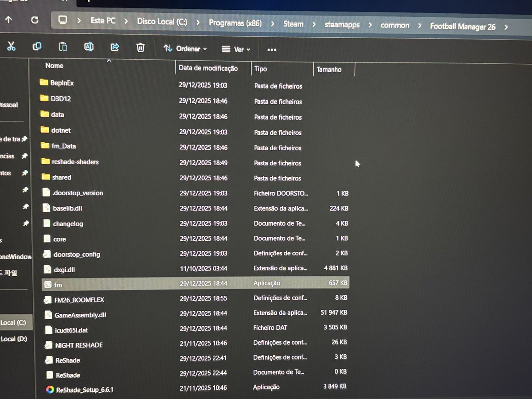Open the Ordenar sort dropdown

coord(185,48)
